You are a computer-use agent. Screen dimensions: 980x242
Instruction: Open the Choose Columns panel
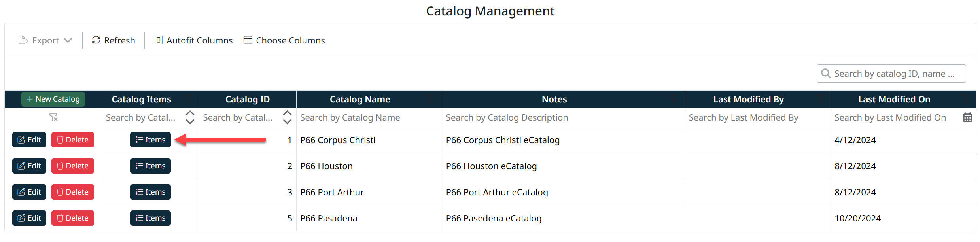(284, 40)
